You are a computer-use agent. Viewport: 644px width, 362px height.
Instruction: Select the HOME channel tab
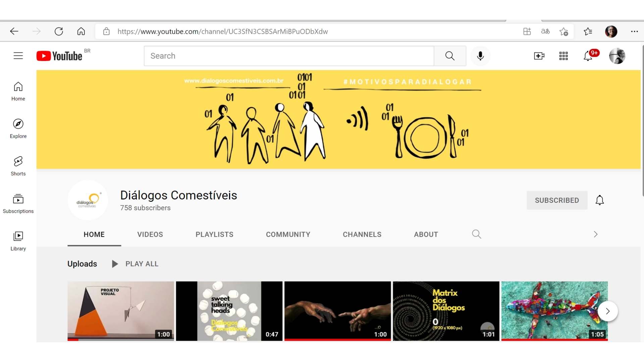tap(94, 235)
